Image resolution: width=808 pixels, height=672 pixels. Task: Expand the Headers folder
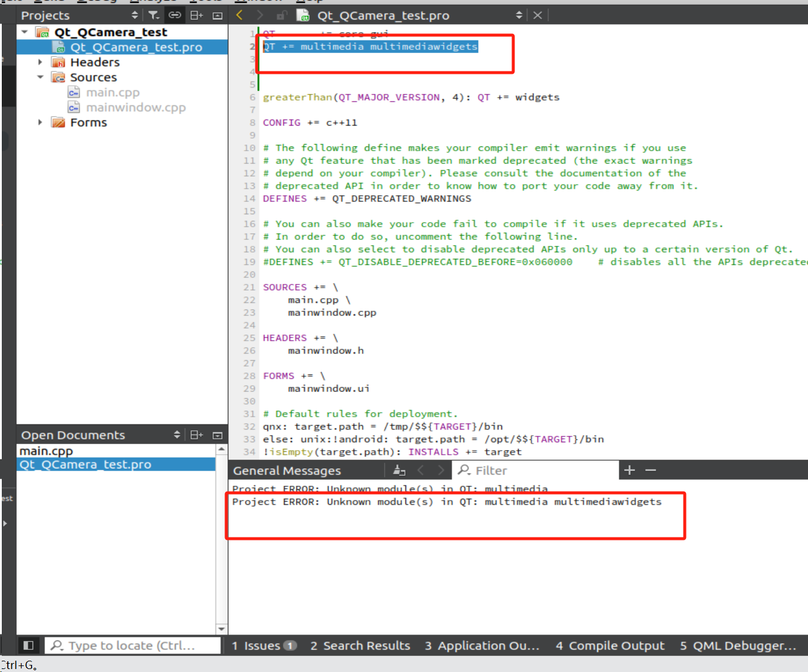pos(40,62)
